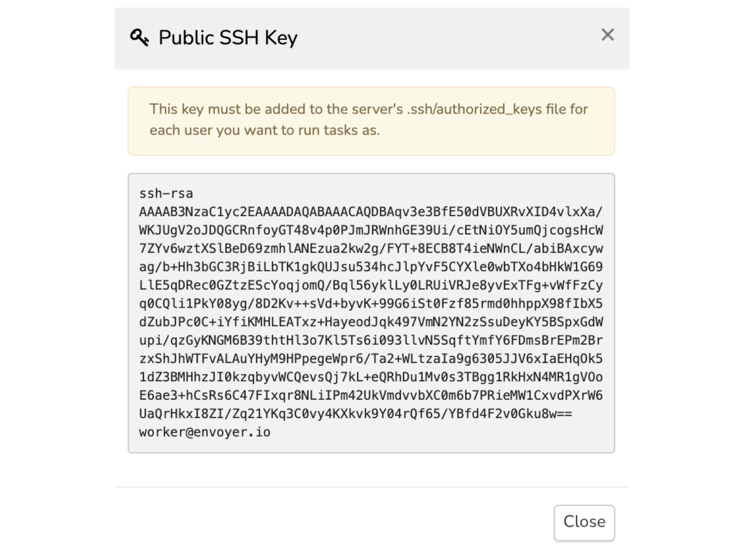The height and width of the screenshot is (560, 741).
Task: Click the key line starting "ag/b+Hh3bGC3"
Action: click(371, 267)
